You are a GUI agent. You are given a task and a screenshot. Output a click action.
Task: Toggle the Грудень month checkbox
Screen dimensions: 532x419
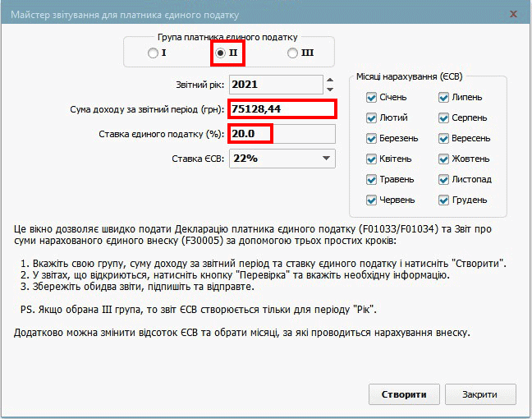click(x=443, y=200)
